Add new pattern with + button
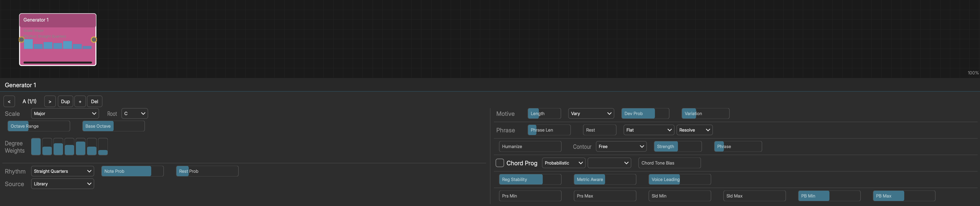Image resolution: width=980 pixels, height=206 pixels. [80, 101]
